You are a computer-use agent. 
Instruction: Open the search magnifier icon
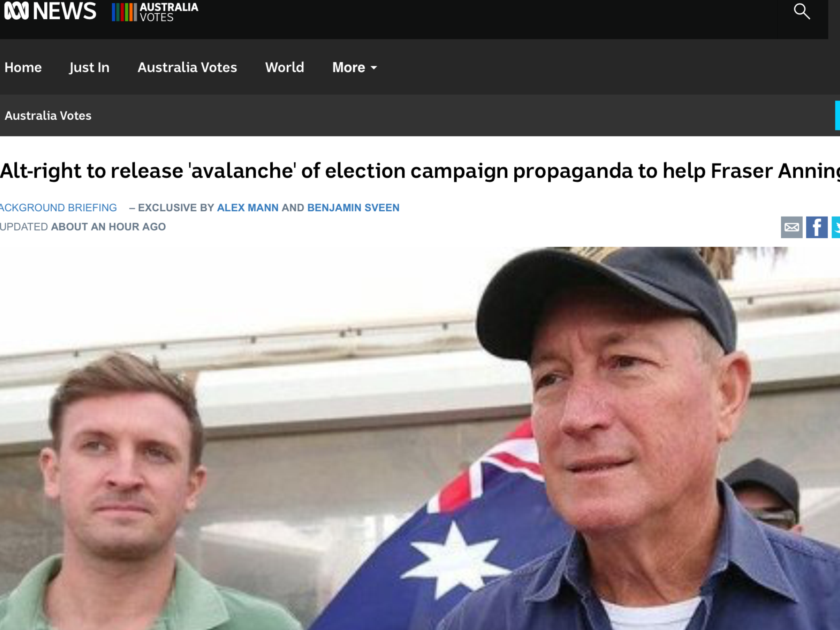click(x=802, y=11)
